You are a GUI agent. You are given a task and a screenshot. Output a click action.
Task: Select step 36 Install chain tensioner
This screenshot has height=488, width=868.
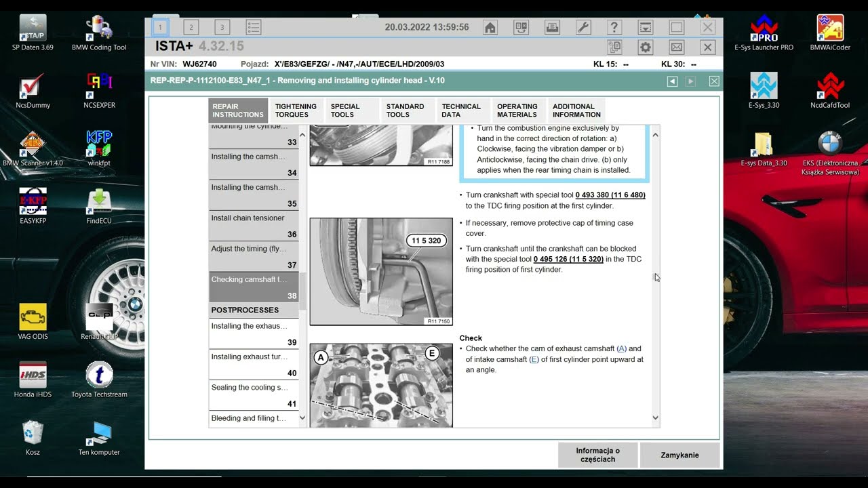[x=254, y=226]
